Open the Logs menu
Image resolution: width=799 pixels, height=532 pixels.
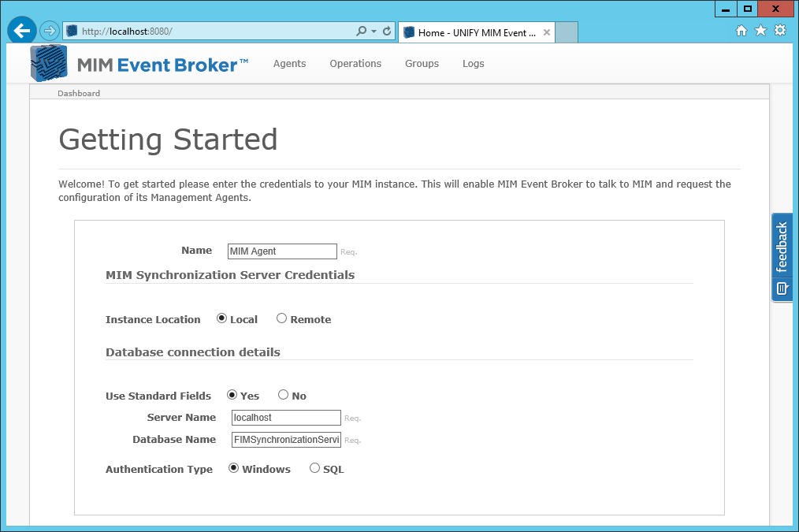point(474,64)
